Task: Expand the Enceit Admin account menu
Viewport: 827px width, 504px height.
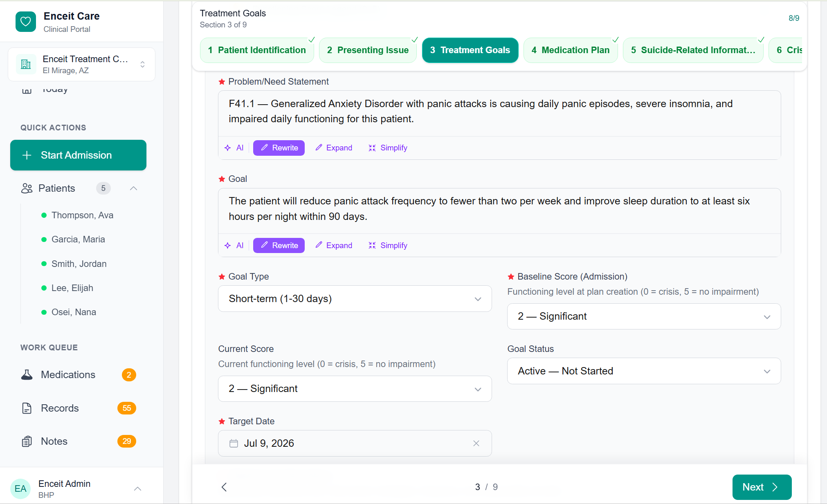Action: [x=137, y=488]
